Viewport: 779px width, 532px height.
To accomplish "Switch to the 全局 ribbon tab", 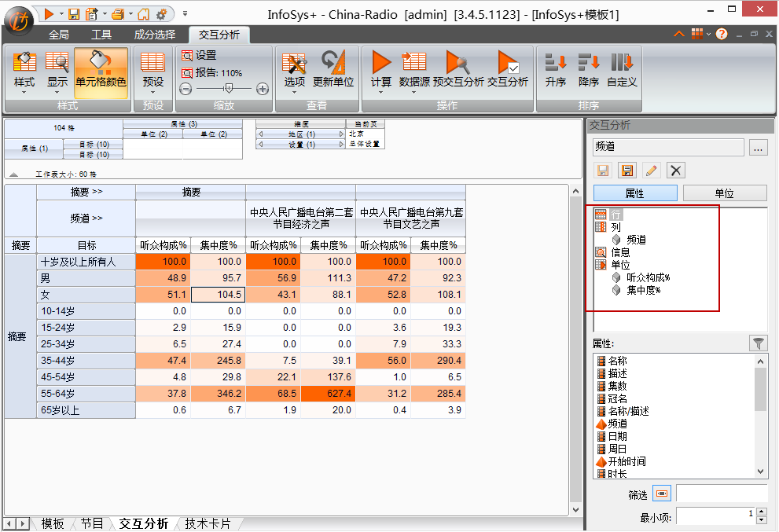I will click(59, 35).
